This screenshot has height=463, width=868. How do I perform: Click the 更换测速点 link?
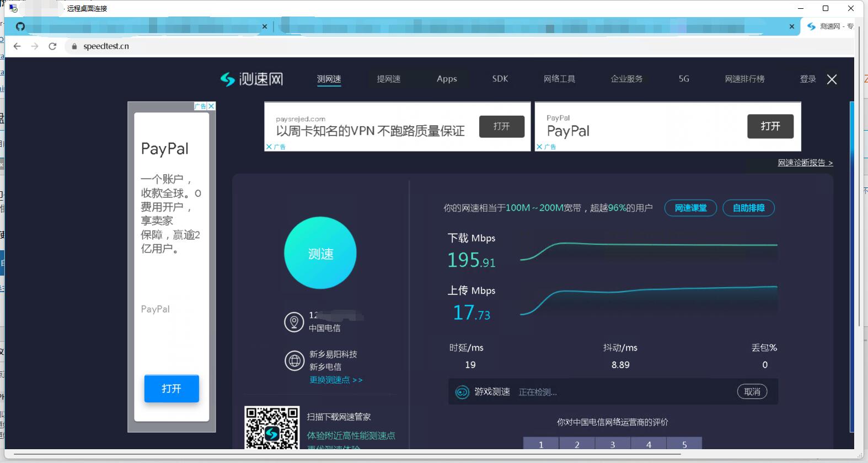[x=336, y=380]
